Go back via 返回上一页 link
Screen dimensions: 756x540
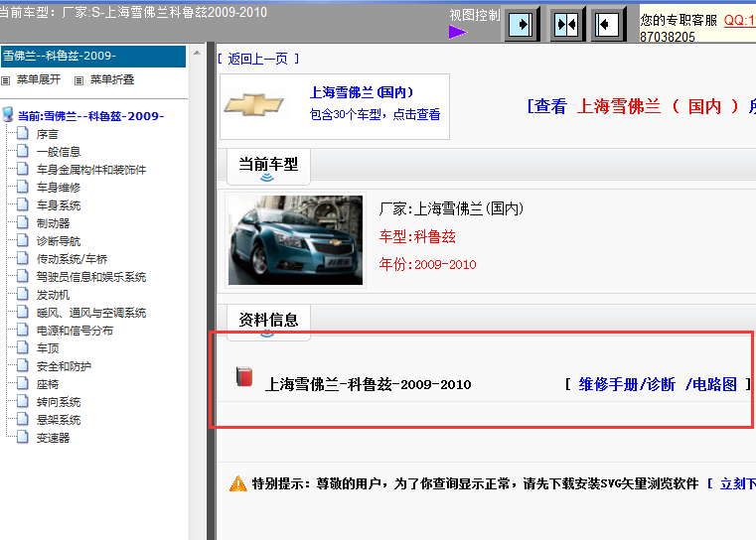(x=258, y=59)
